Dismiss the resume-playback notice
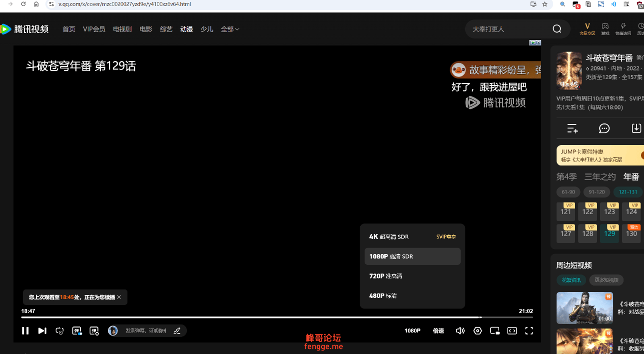This screenshot has height=354, width=644. (119, 297)
